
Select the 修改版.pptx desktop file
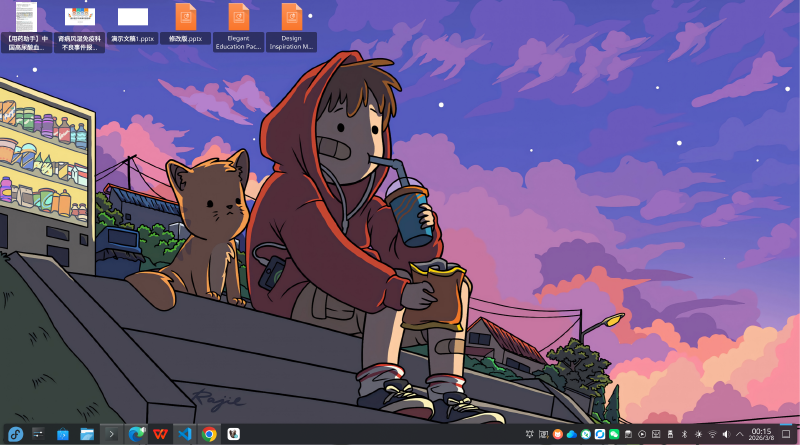(186, 23)
